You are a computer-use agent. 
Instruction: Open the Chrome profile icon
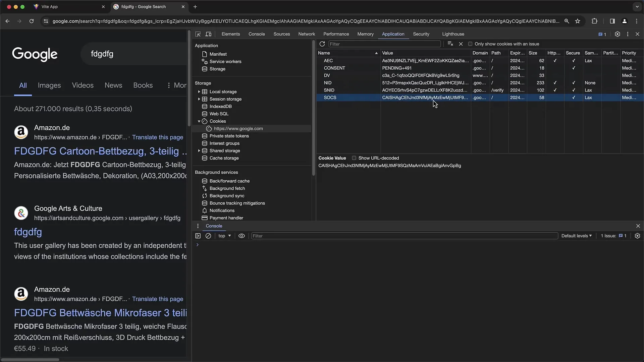point(624,21)
